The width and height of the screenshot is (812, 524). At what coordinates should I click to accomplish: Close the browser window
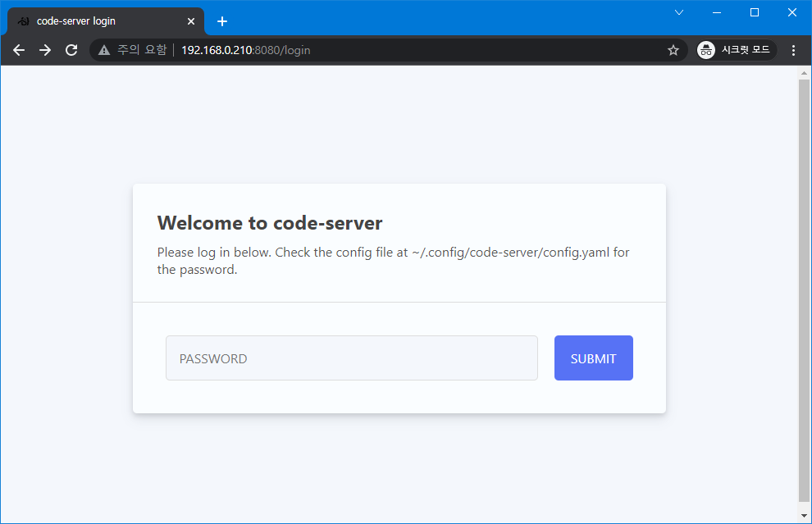point(792,12)
